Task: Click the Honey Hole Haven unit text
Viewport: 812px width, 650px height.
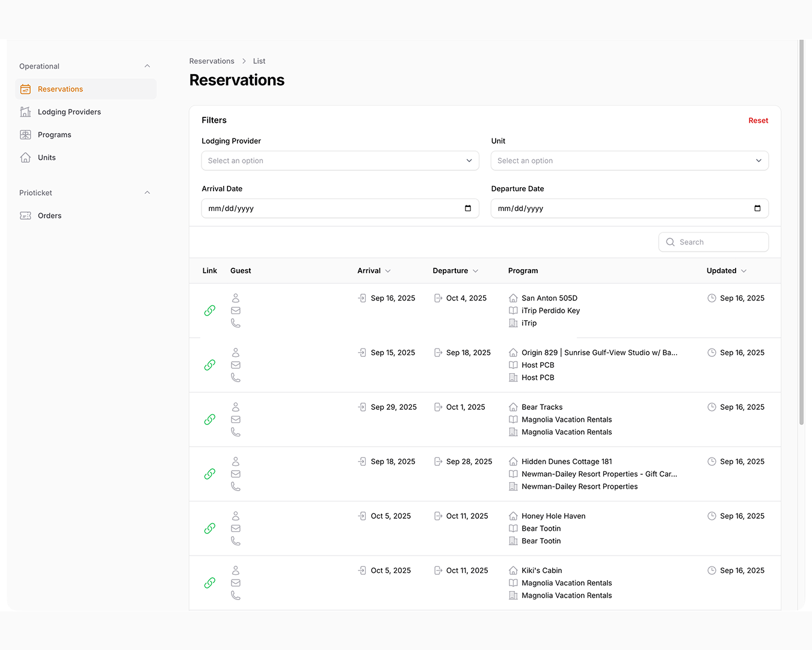Action: [x=553, y=516]
